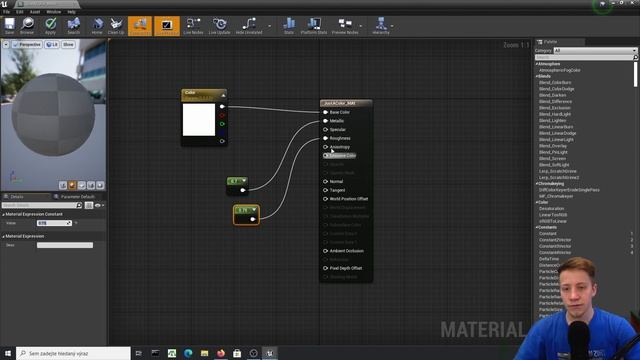Click the Normal input pin

point(325,181)
